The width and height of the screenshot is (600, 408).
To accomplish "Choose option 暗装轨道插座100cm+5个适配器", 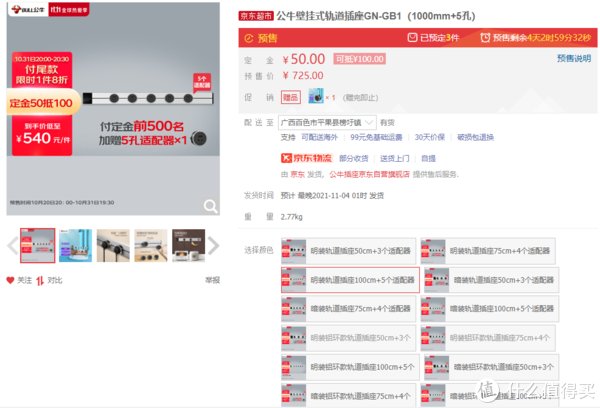I will [x=490, y=308].
